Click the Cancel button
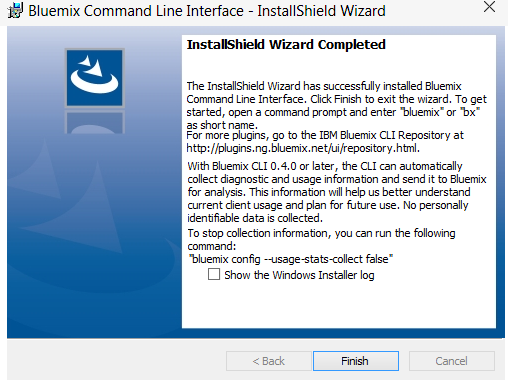The height and width of the screenshot is (382, 508). pos(452,361)
